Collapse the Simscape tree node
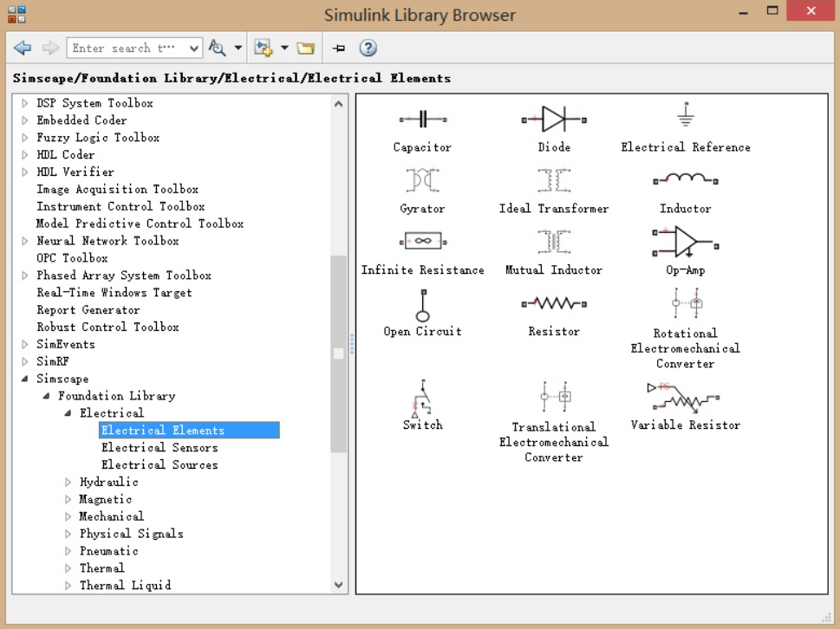The width and height of the screenshot is (840, 629). (24, 379)
